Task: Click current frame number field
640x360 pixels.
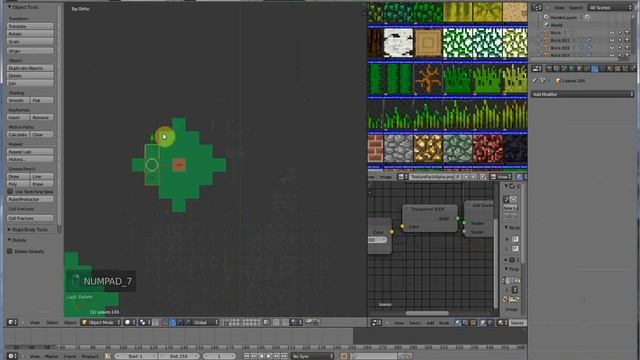Action: (219, 356)
